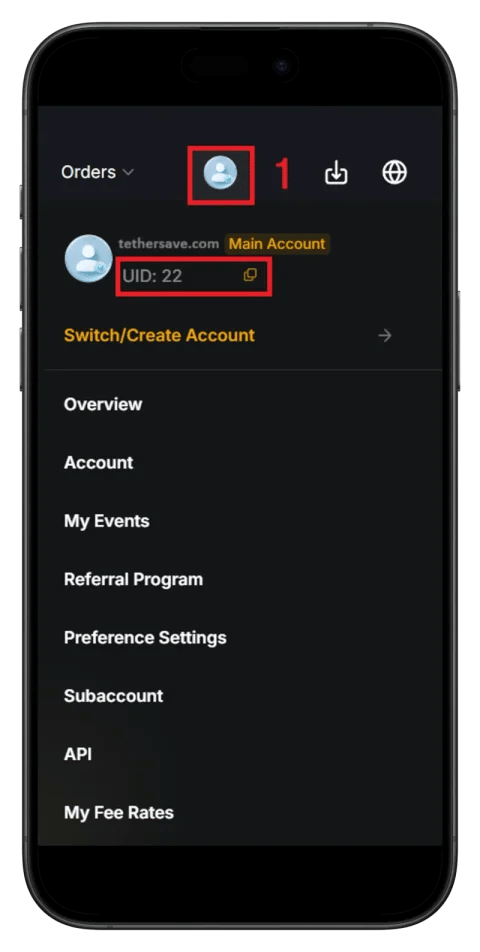Viewport: 480px width, 952px height.
Task: Copy the UID with copy icon
Action: (x=250, y=275)
